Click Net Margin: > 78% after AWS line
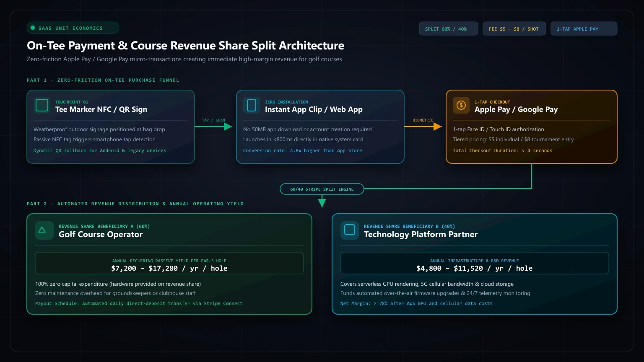 click(x=416, y=303)
